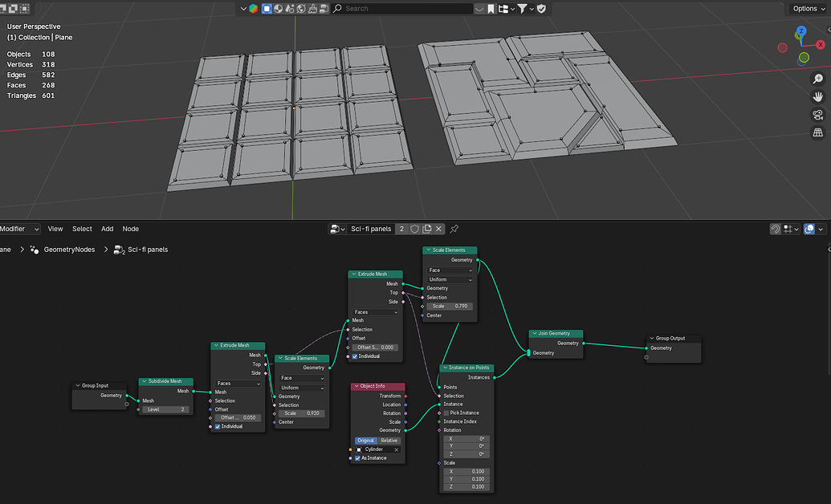
Task: Collapse the Object Info node
Action: 356,386
